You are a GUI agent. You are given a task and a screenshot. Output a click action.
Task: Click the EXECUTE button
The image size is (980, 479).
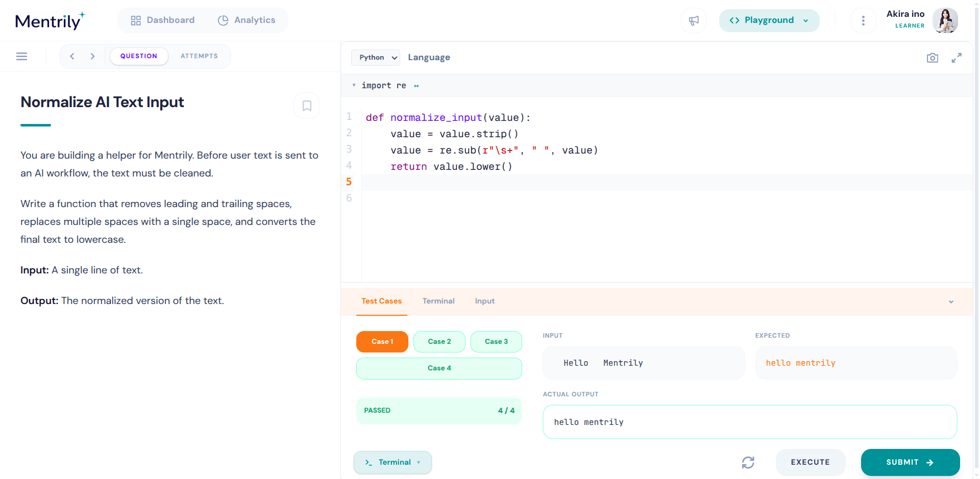click(811, 462)
